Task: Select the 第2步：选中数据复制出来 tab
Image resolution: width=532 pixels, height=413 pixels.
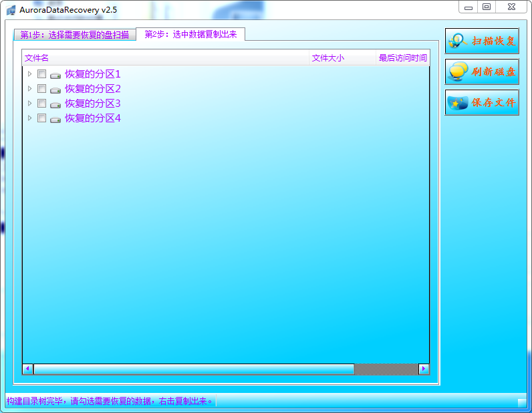Action: tap(190, 34)
